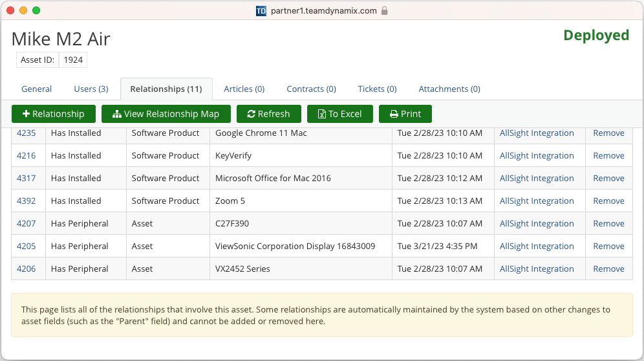Click the Deployed status label
Image resolution: width=644 pixels, height=361 pixels.
(596, 36)
